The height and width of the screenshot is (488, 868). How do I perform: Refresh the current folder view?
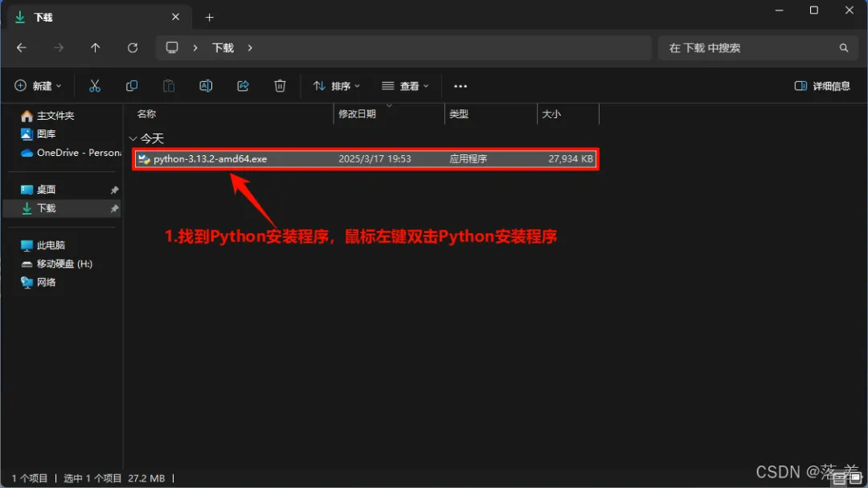click(x=133, y=48)
